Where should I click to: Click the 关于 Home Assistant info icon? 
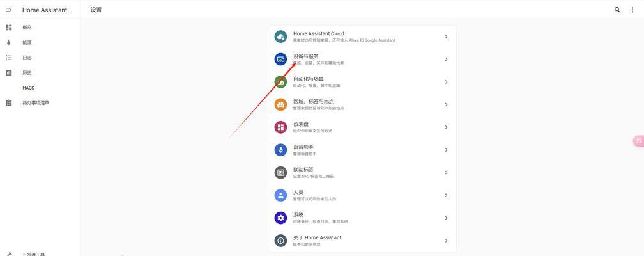click(x=281, y=241)
